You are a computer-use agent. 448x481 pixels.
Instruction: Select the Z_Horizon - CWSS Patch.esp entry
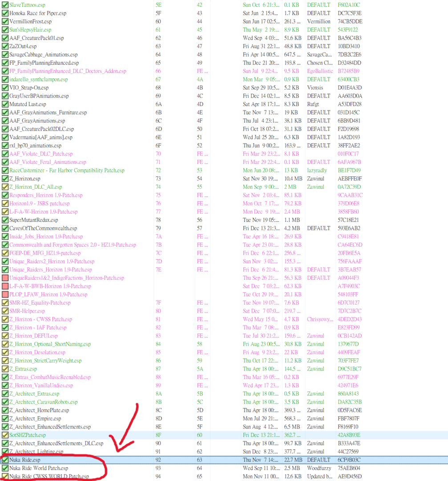pyautogui.click(x=41, y=319)
